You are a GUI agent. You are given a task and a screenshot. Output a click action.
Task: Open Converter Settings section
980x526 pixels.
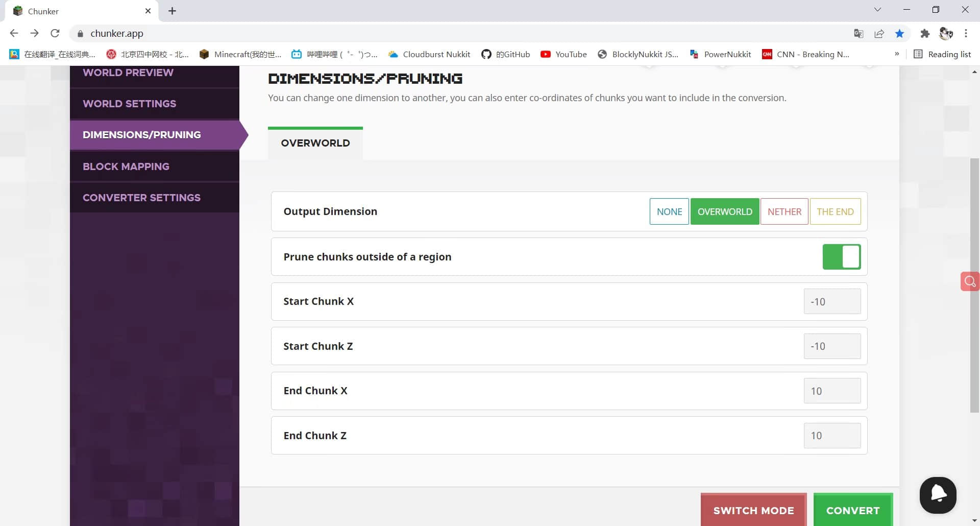coord(155,198)
